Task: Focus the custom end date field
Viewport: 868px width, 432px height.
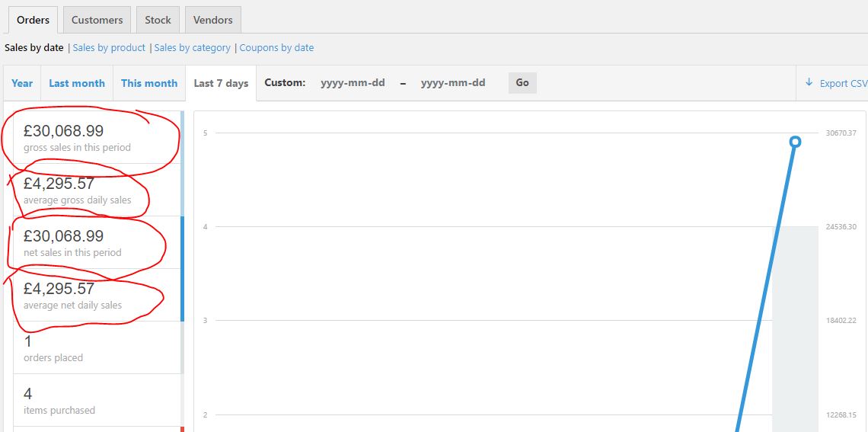Action: (x=453, y=83)
